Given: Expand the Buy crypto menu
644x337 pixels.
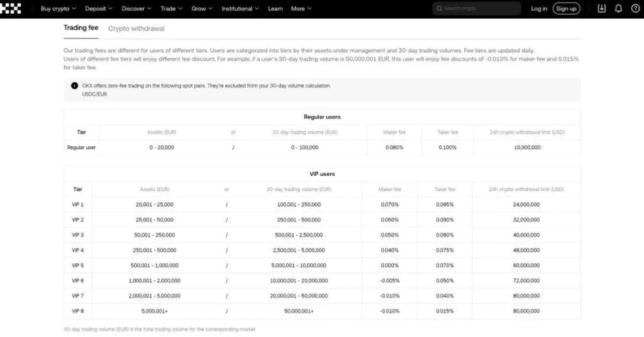Looking at the screenshot, I should tap(58, 9).
